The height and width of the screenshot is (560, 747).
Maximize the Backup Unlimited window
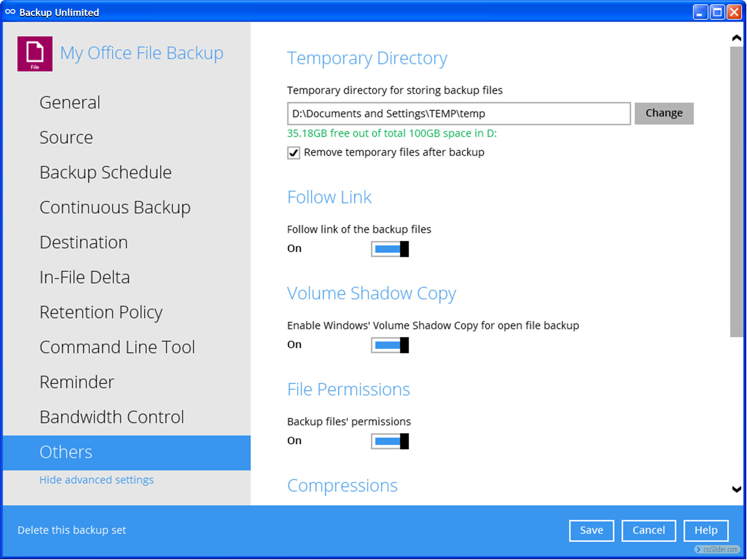coord(717,12)
